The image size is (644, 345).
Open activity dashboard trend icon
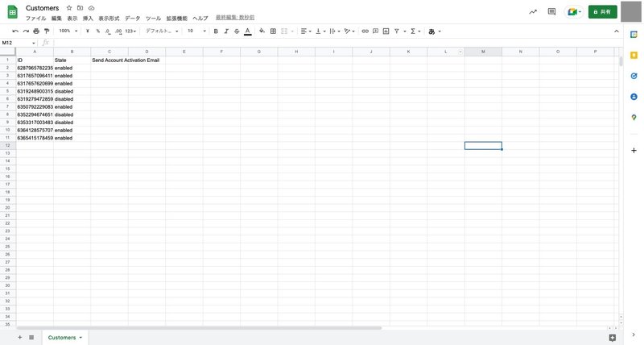tap(533, 12)
